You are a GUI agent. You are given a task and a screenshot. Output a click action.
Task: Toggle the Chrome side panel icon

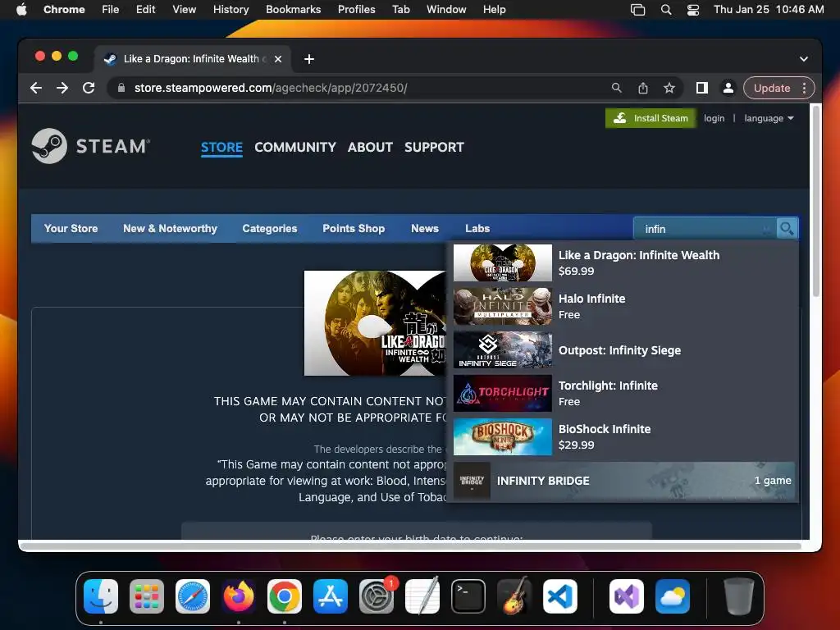[x=702, y=88]
